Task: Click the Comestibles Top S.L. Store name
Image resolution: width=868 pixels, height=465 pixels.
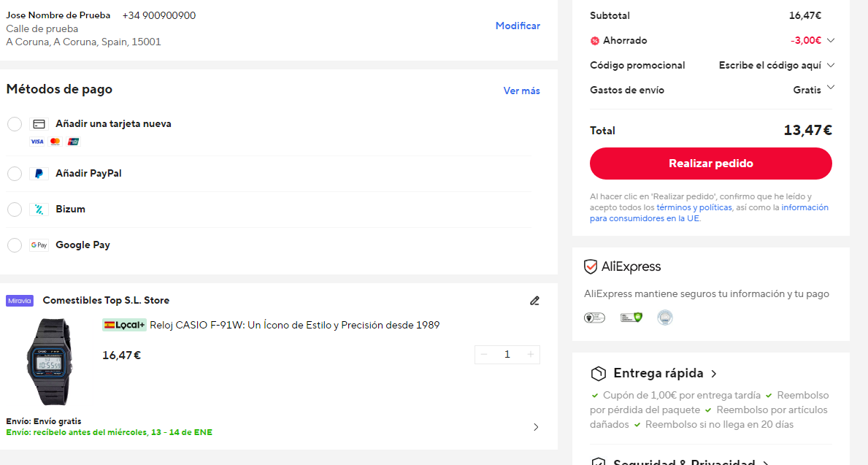Action: click(x=107, y=301)
